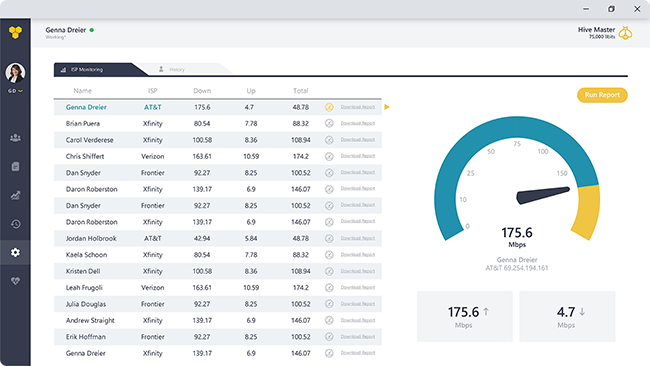Select the Leah Frugoli name
Image resolution: width=650 pixels, height=366 pixels.
84,288
